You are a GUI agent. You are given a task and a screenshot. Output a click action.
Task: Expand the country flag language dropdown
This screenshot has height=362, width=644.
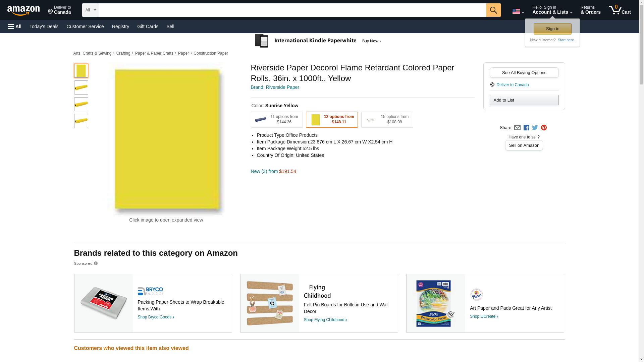click(x=518, y=12)
